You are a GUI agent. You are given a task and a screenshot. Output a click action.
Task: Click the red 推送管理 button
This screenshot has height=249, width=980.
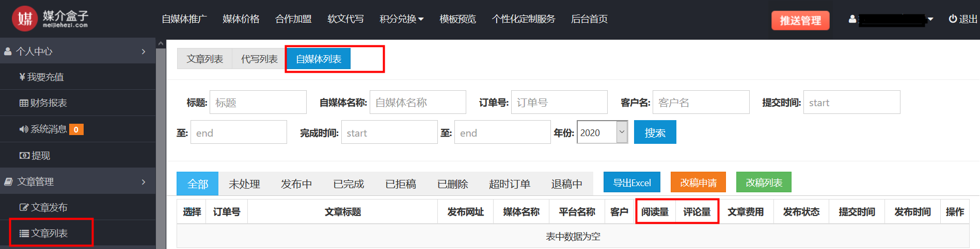(800, 21)
